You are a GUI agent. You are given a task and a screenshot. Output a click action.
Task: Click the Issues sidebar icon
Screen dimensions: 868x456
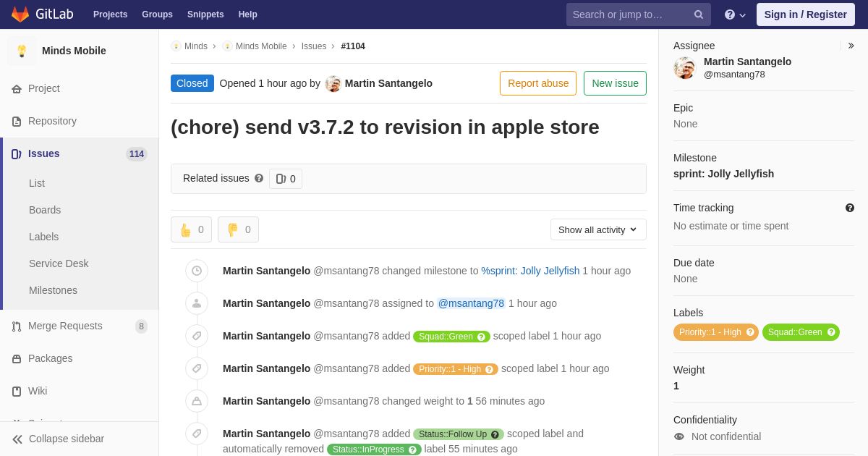click(x=17, y=153)
